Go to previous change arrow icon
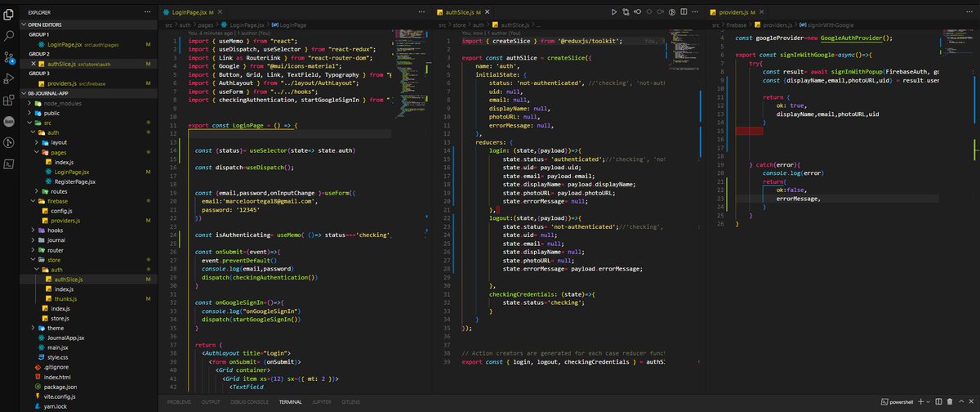The image size is (980, 412). (639, 13)
